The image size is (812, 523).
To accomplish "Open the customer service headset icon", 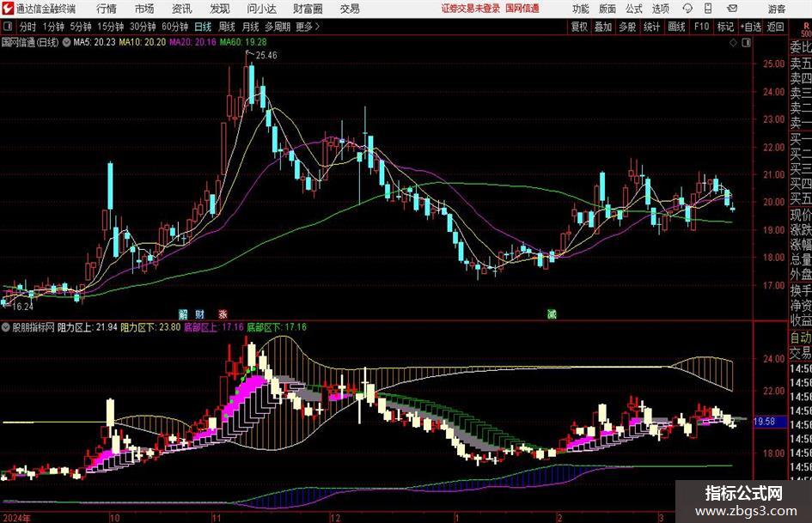I will 687,9.
